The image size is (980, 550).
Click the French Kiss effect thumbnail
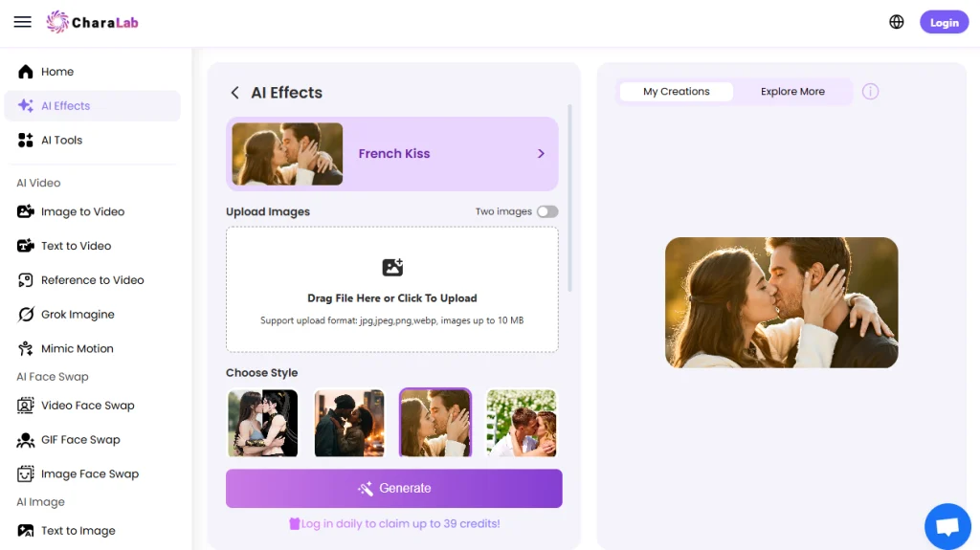[287, 154]
